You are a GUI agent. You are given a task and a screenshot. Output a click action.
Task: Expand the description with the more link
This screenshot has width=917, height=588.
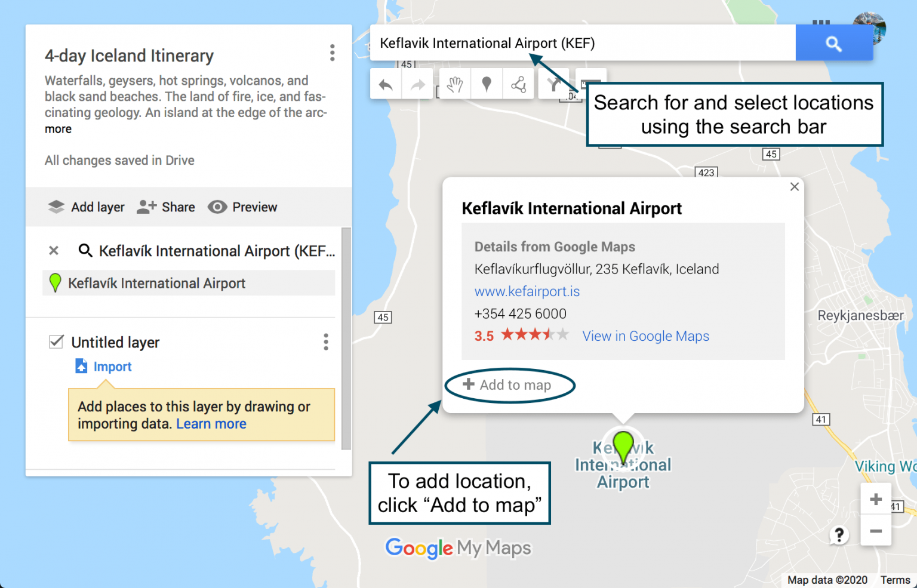click(x=58, y=128)
